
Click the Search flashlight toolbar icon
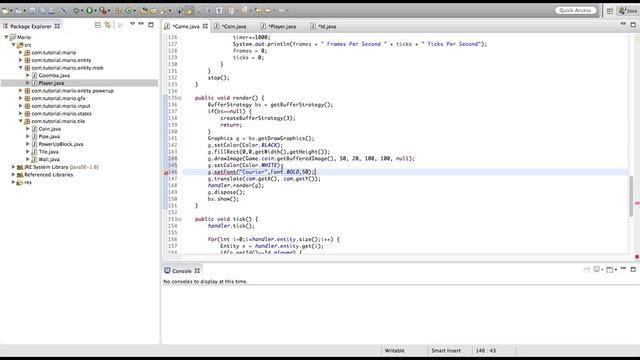pyautogui.click(x=164, y=11)
